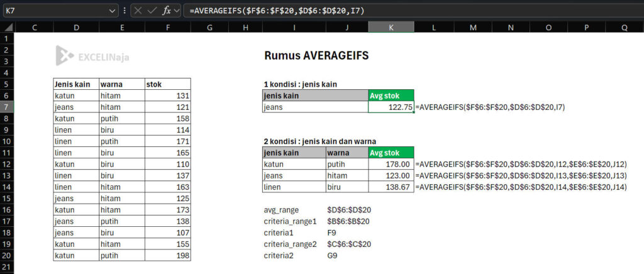Click the gray 'jenis kain' header in row 11

coord(294,153)
